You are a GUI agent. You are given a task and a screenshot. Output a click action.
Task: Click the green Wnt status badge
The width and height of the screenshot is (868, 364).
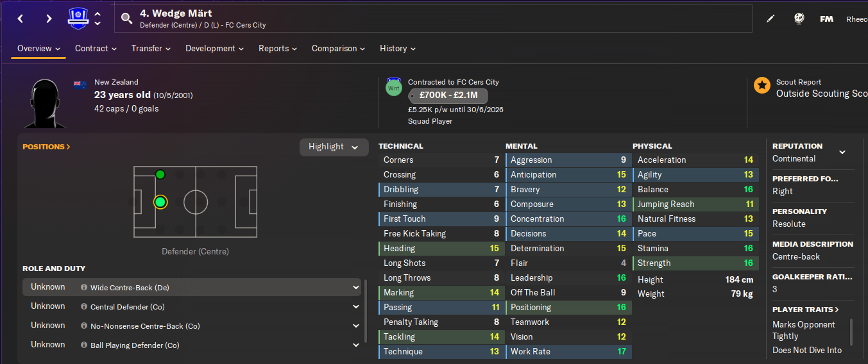coord(394,87)
